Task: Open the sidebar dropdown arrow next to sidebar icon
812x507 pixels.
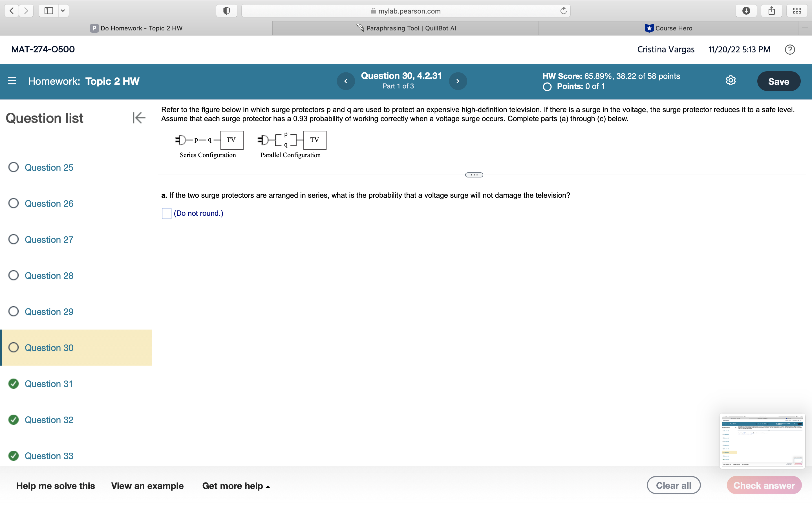Action: point(63,10)
